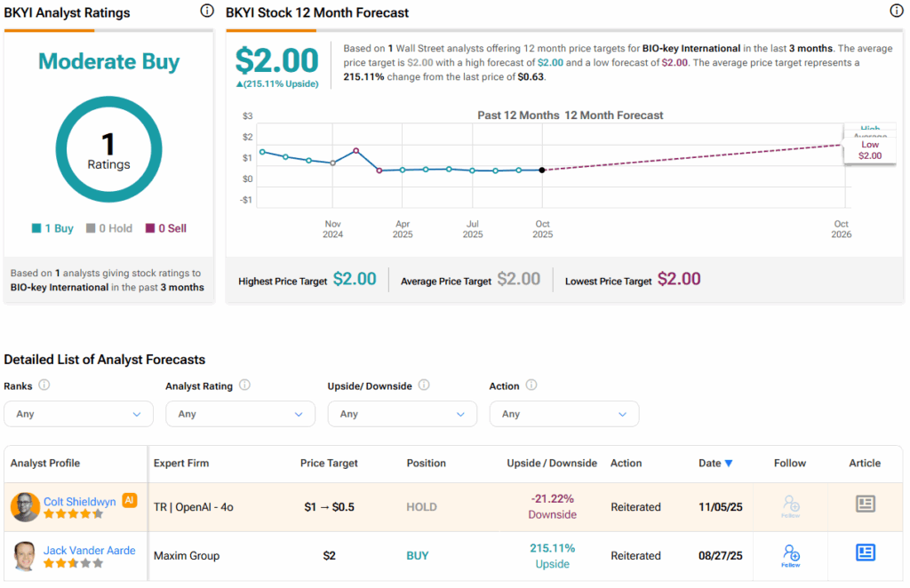Click the info icon next to Action
The height and width of the screenshot is (588, 910).
(x=531, y=385)
